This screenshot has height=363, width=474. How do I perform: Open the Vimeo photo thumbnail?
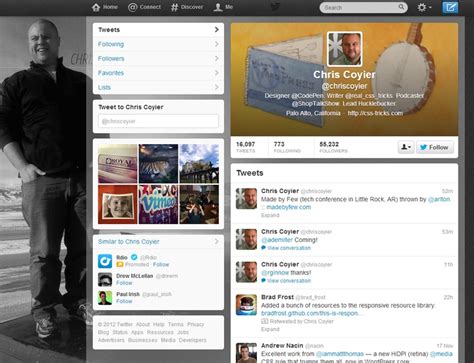pos(158,204)
